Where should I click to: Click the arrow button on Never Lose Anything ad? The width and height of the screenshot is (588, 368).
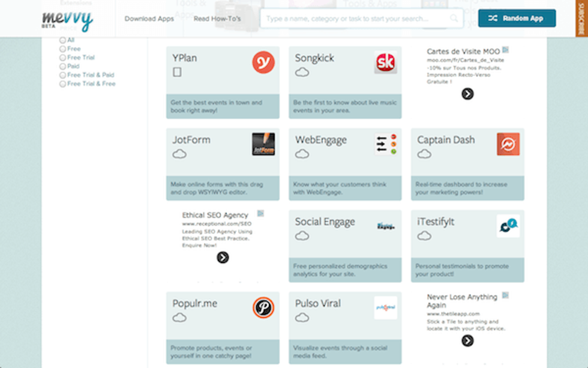pyautogui.click(x=467, y=340)
